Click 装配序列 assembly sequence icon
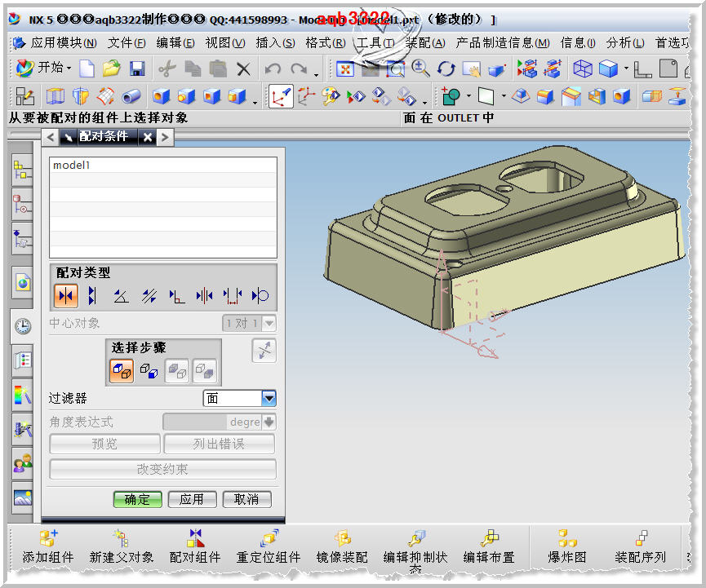This screenshot has width=706, height=588. pos(640,546)
